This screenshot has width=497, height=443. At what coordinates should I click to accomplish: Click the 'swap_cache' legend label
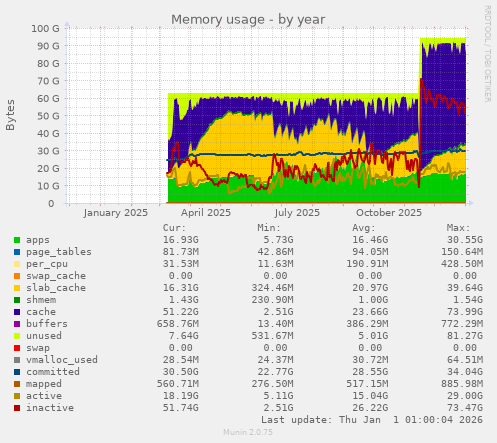56,276
